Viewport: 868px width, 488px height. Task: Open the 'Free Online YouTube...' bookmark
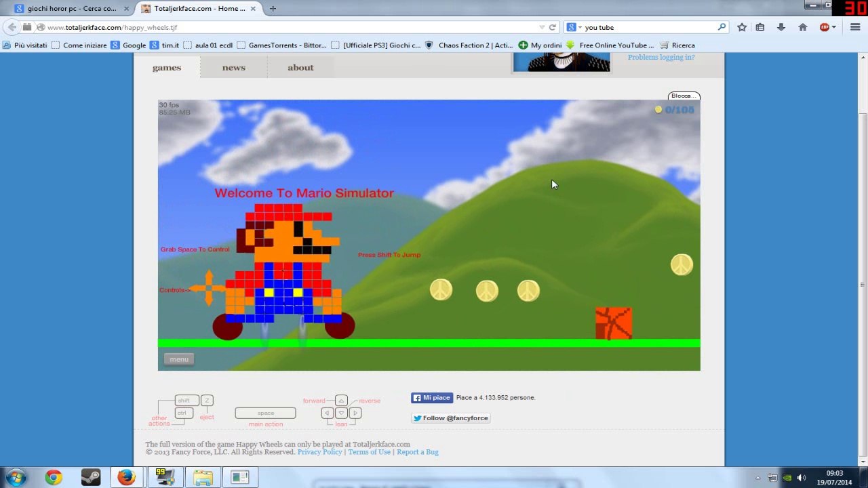[610, 45]
